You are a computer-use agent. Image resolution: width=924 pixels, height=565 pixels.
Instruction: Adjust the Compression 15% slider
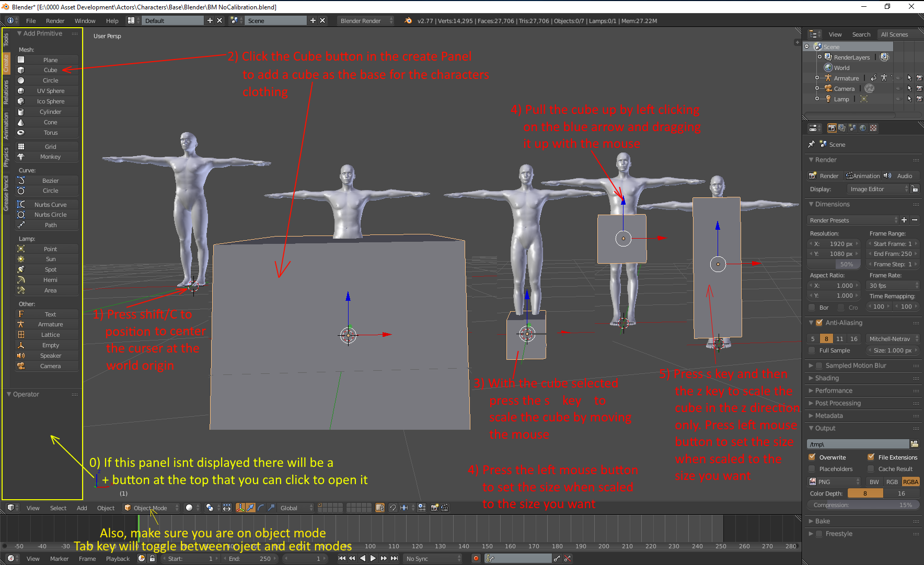coord(863,505)
